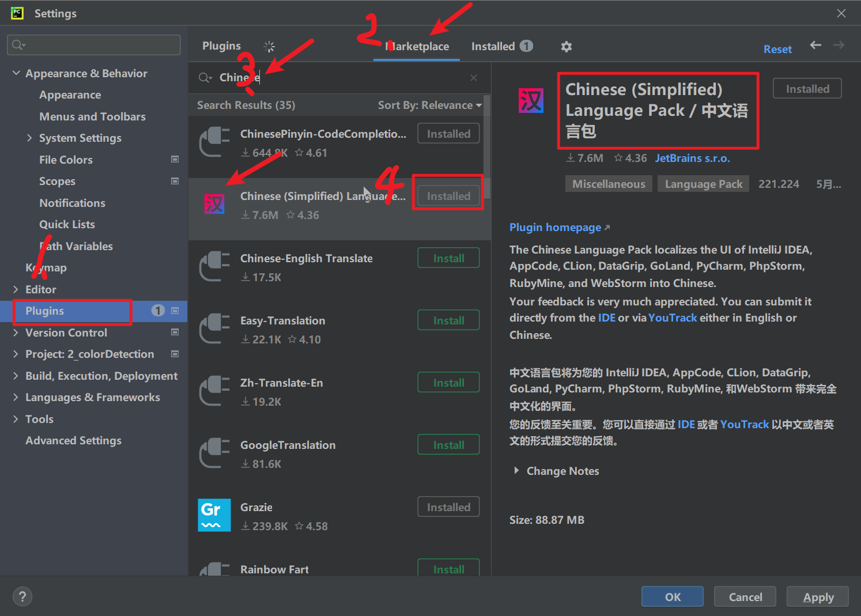The width and height of the screenshot is (861, 616).
Task: Click into the plugin search field
Action: [x=340, y=78]
